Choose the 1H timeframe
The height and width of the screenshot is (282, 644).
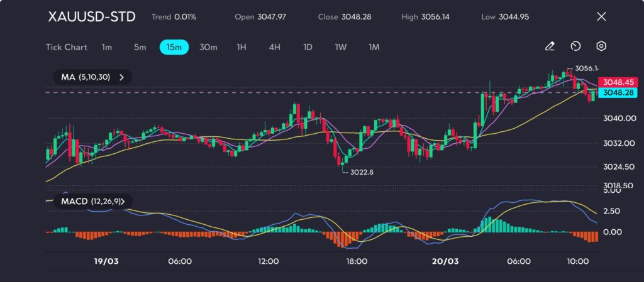(x=241, y=47)
